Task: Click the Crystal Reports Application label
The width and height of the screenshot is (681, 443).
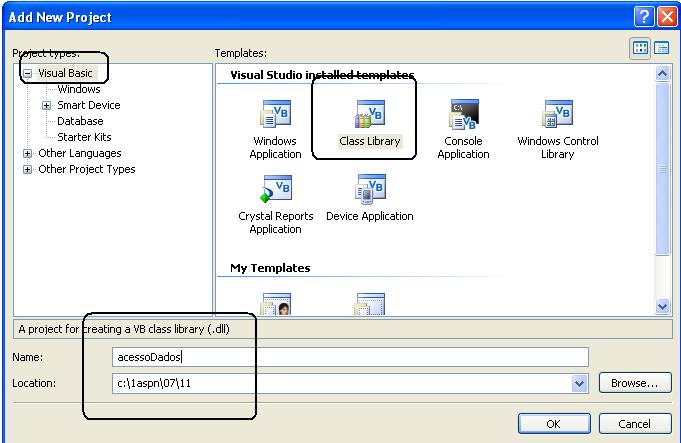Action: coord(275,222)
